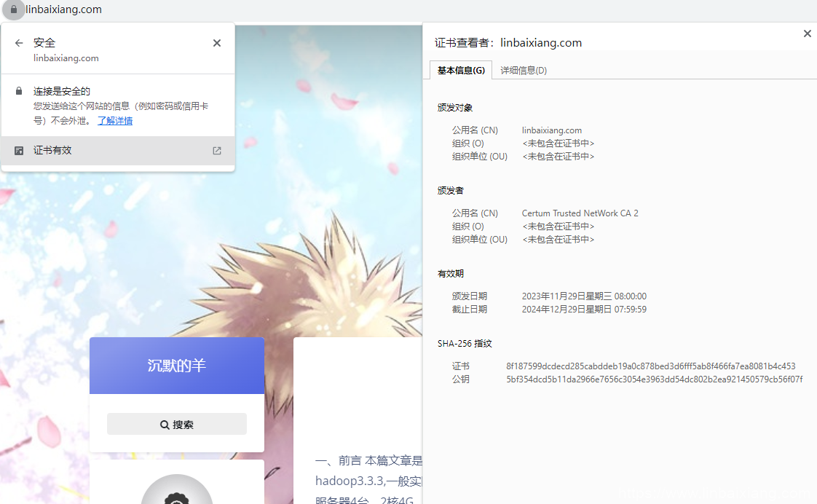Click linbaixiang.com subtitle in security popup
The image size is (817, 504).
pos(66,58)
